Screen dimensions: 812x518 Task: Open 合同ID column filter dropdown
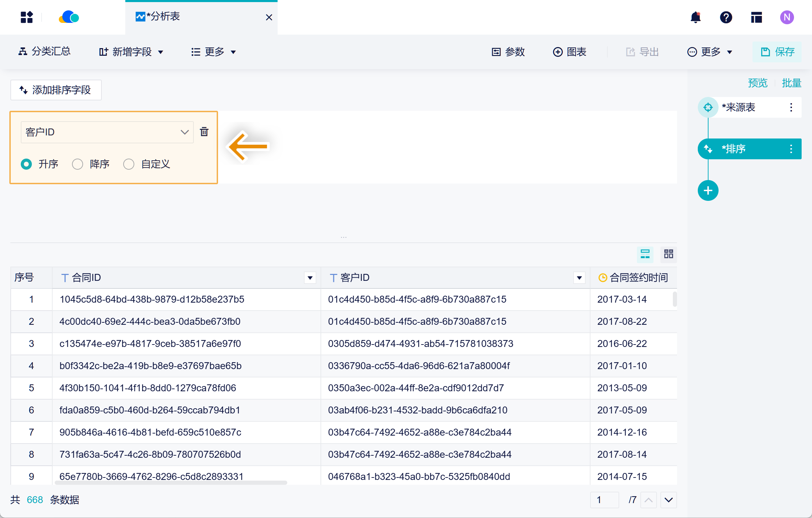[x=310, y=278]
